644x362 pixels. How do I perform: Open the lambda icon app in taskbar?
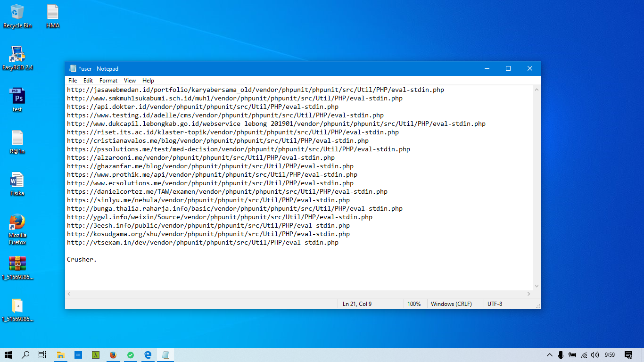click(x=95, y=355)
